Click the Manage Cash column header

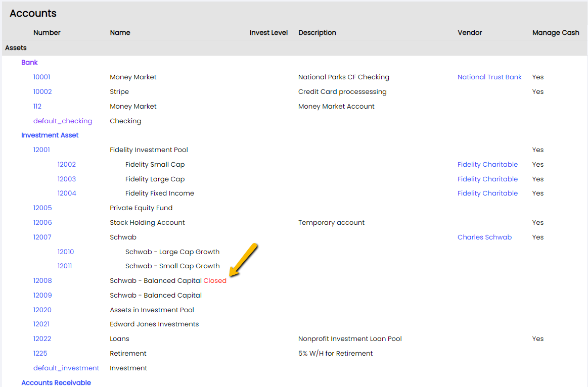[556, 33]
